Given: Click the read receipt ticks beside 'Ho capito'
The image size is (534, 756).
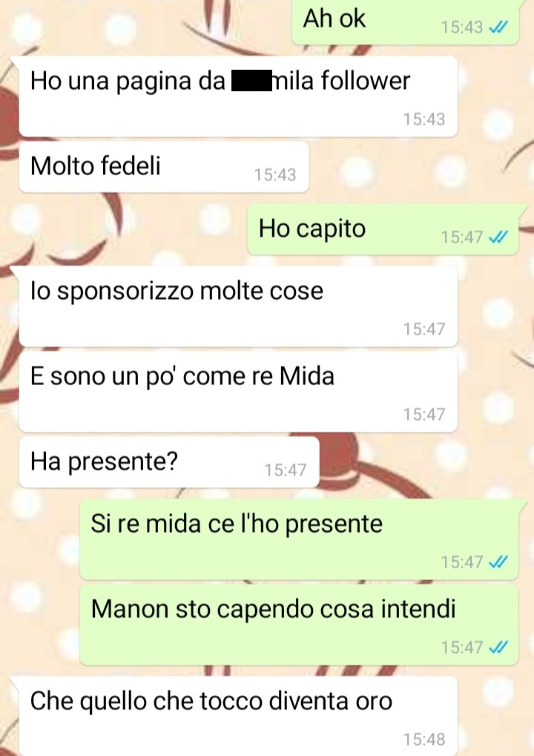Looking at the screenshot, I should pyautogui.click(x=498, y=237).
